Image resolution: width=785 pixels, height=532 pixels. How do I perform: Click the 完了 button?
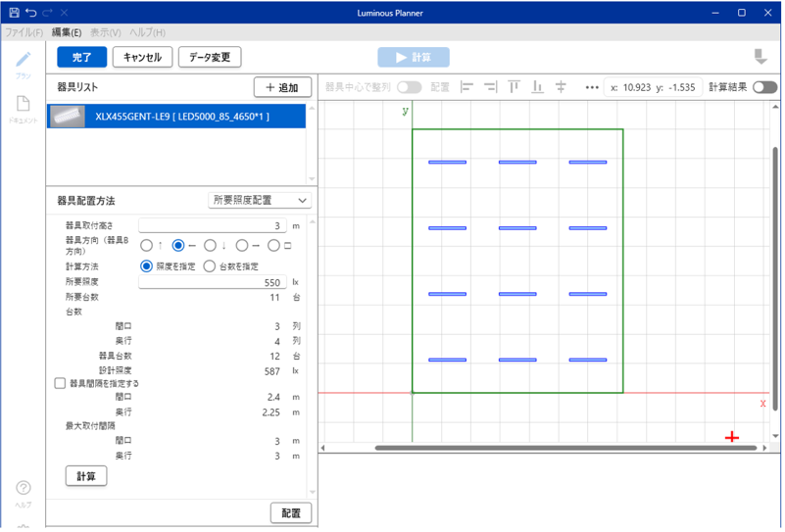[81, 57]
